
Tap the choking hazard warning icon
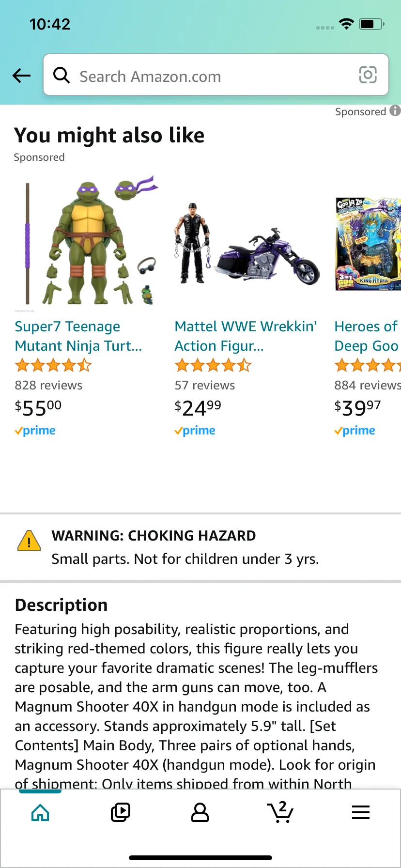(29, 541)
